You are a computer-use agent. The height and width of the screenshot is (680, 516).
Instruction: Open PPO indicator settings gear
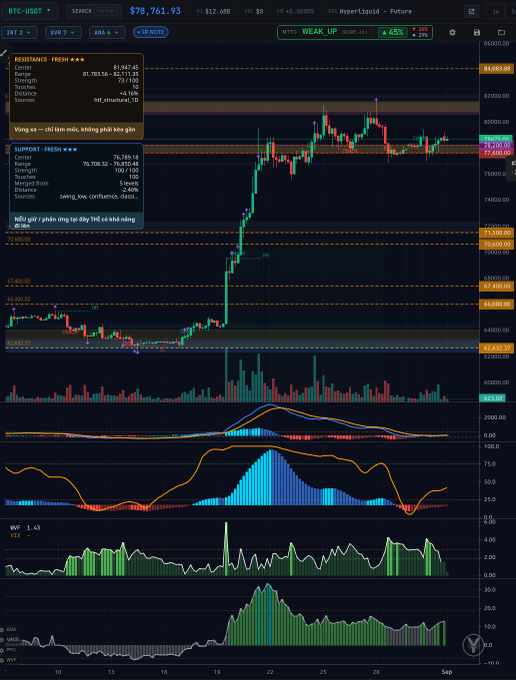tap(2, 650)
